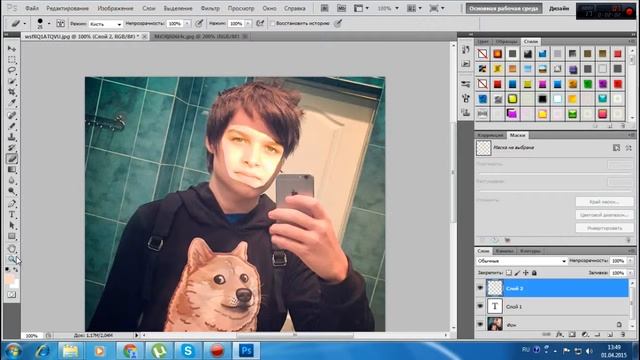Toggle lock image pixels brush icon
This screenshot has width=640, height=360.
point(517,273)
